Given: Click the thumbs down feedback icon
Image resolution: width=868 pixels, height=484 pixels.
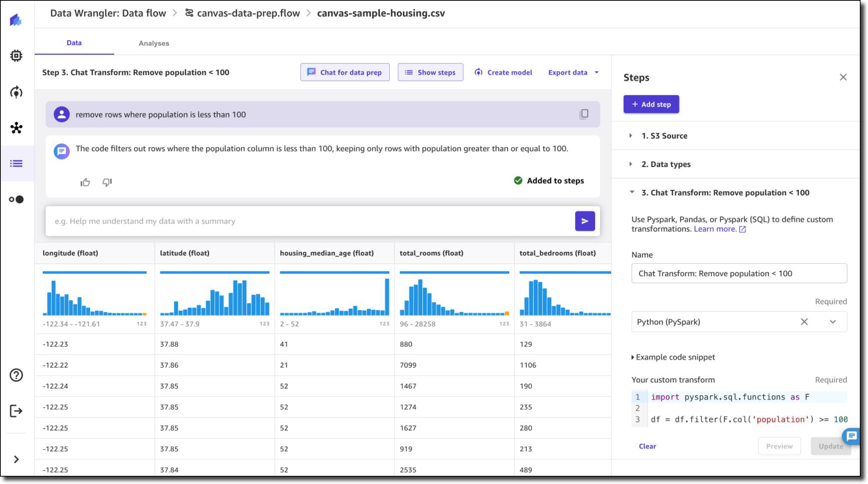Looking at the screenshot, I should 107,182.
